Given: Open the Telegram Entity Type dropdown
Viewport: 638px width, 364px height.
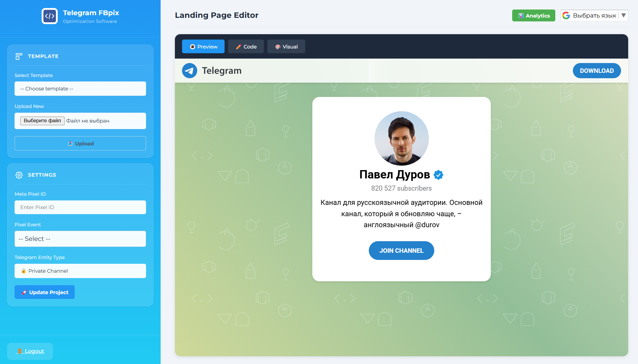Looking at the screenshot, I should point(80,271).
